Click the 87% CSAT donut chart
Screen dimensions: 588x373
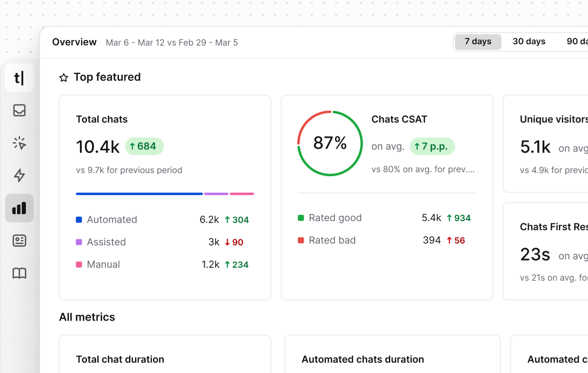330,143
